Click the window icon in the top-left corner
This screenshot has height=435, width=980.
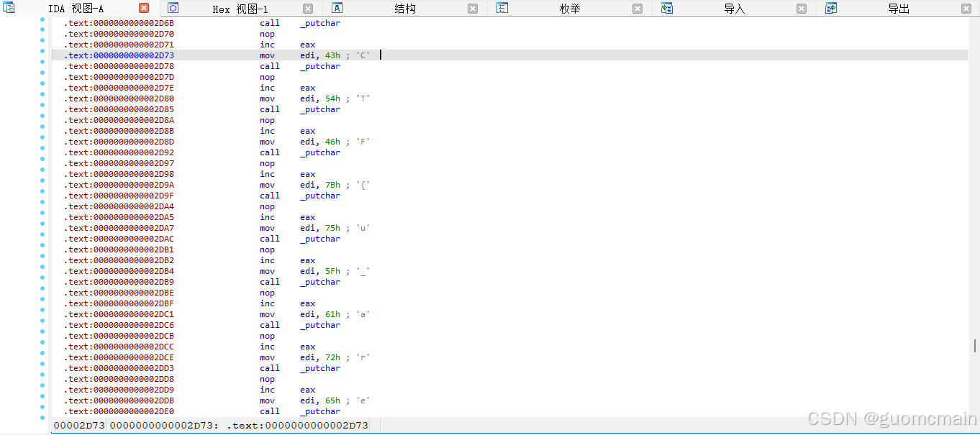tap(7, 8)
